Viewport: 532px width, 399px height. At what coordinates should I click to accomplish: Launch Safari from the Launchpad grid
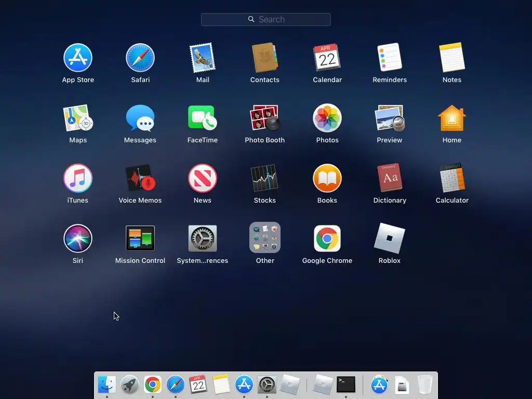pos(140,58)
